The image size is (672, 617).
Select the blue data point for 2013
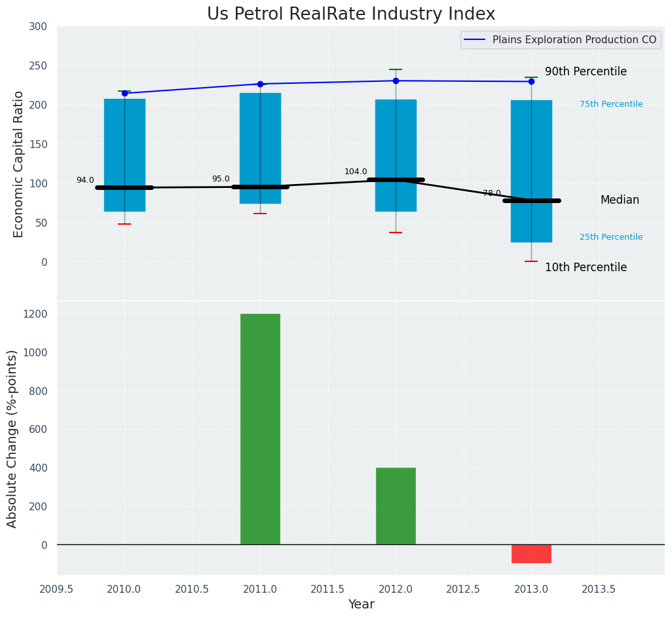(x=531, y=82)
